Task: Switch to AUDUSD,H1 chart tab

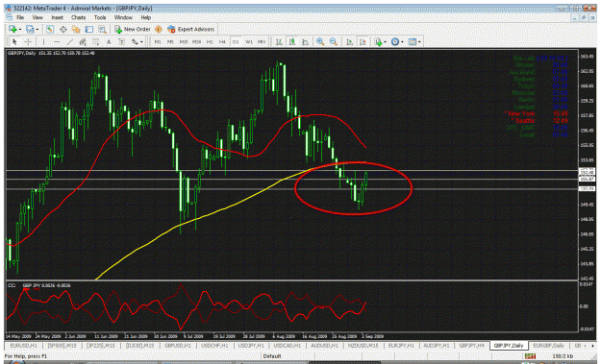Action: 325,346
